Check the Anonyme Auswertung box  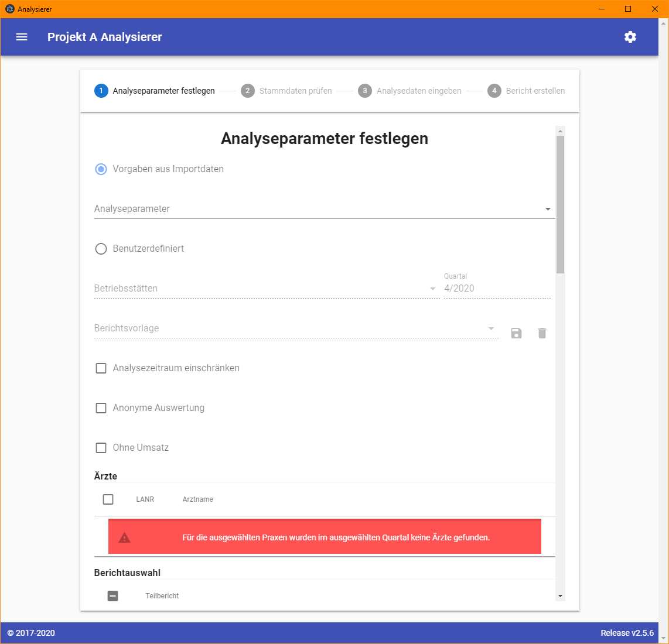101,408
